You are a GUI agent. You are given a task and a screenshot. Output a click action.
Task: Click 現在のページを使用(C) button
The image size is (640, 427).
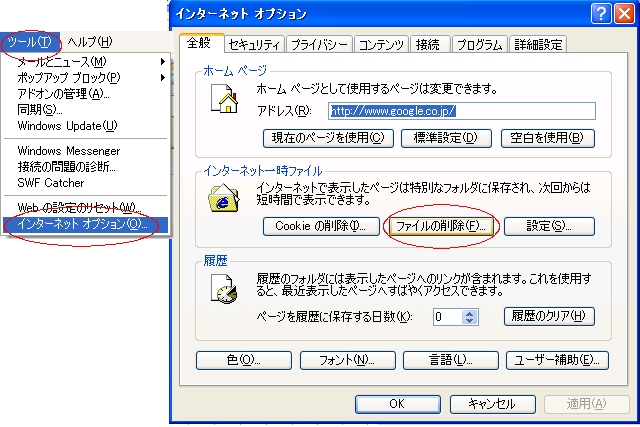(x=328, y=138)
